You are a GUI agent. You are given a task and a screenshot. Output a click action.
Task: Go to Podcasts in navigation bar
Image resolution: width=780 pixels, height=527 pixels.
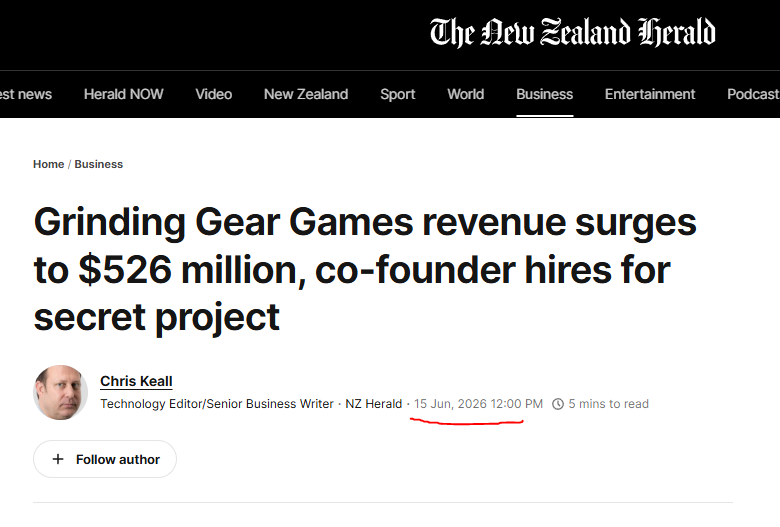coord(753,94)
